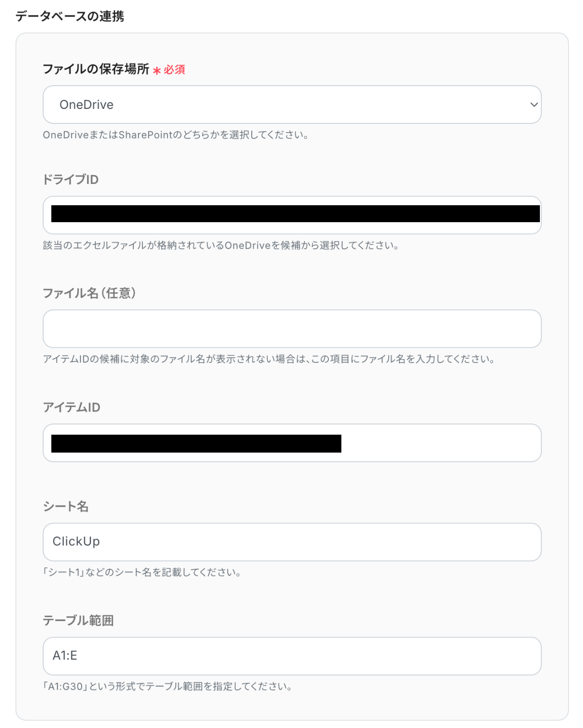Open the ファイルの保存場所 OneDrive dropdown
Viewport: 583px width, 728px height.
(291, 105)
